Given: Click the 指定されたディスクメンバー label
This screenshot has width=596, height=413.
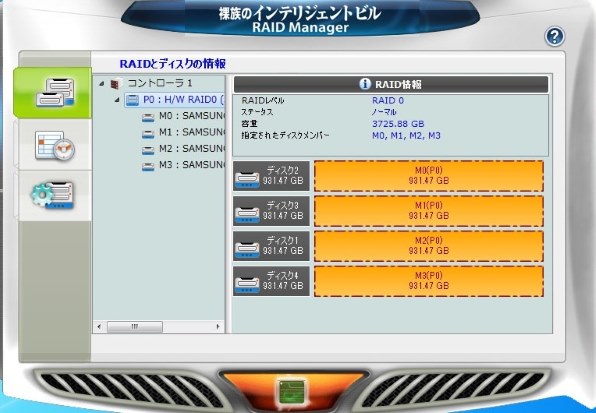Looking at the screenshot, I should (x=285, y=136).
